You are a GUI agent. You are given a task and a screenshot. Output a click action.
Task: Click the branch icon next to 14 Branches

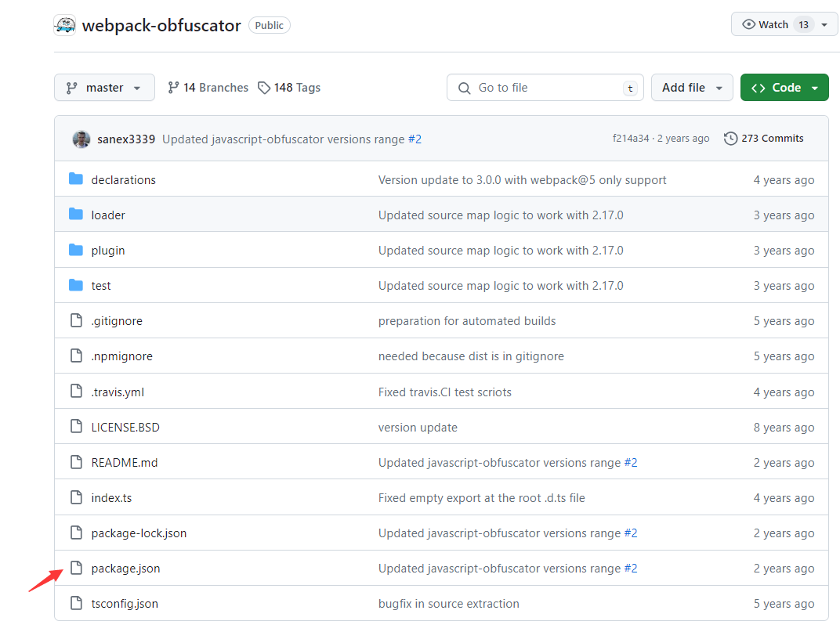(x=172, y=87)
